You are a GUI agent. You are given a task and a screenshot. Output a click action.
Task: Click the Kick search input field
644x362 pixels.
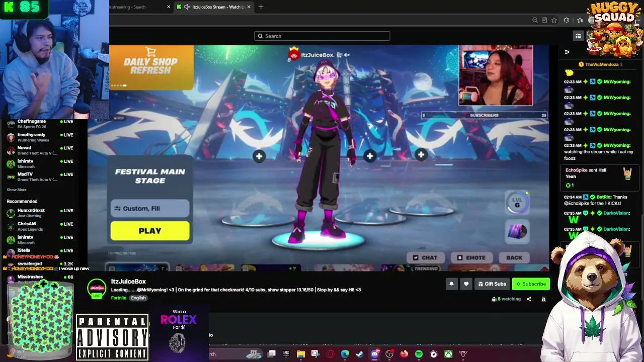point(322,36)
